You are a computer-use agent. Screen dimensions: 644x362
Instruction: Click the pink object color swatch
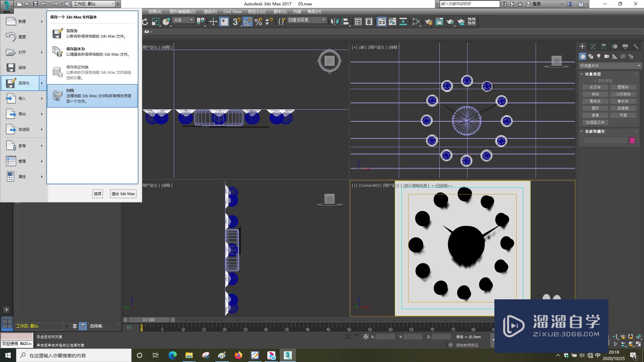point(632,140)
